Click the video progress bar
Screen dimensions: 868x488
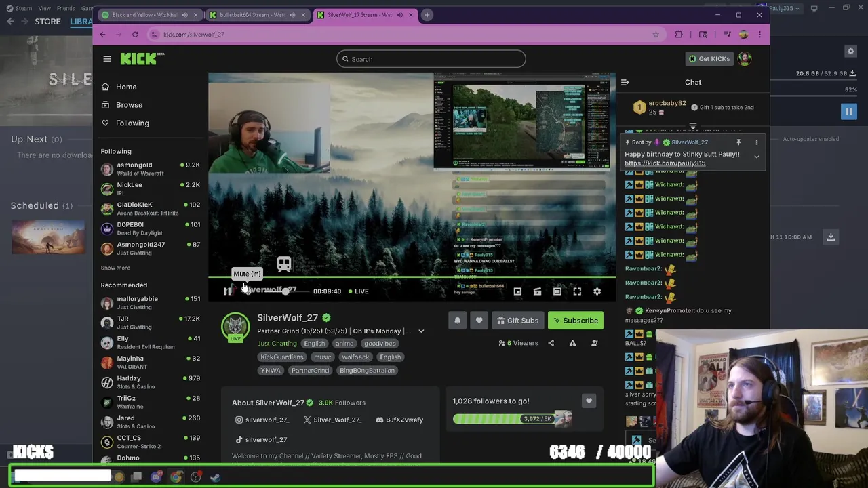(x=412, y=277)
